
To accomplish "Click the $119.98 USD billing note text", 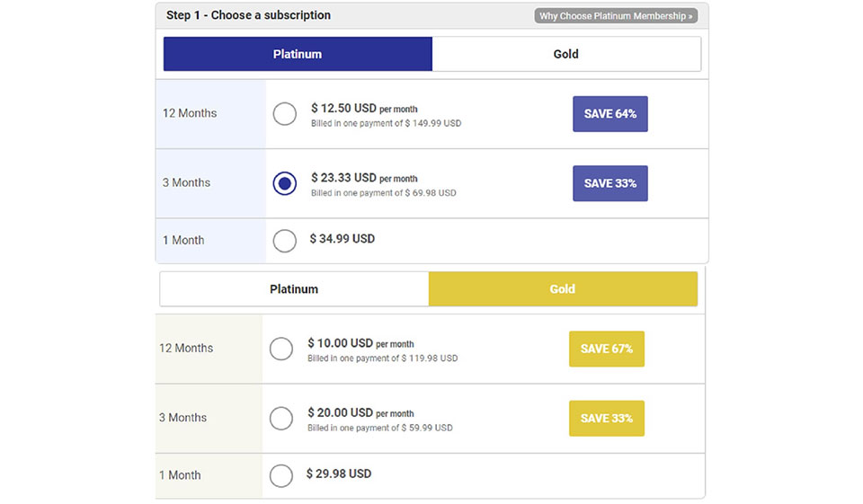I will coord(382,358).
